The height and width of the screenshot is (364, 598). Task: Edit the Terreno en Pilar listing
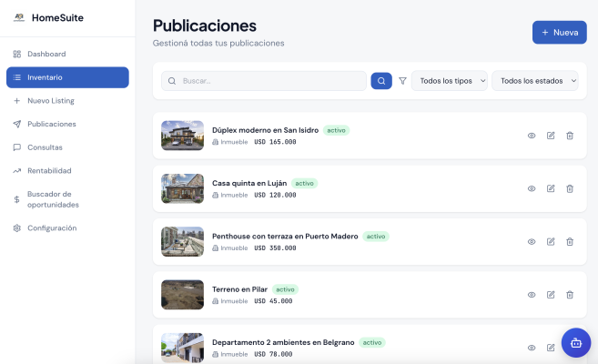(x=551, y=295)
